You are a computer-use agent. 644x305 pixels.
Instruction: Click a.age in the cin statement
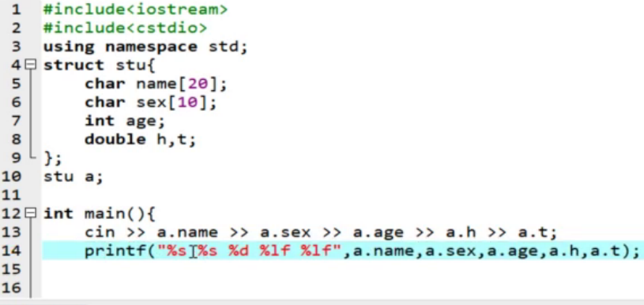tap(378, 232)
